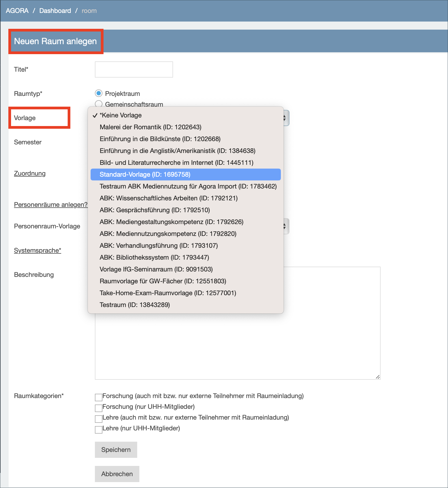Viewport: 448px width, 488px height.
Task: Check Forschung with externe Teilnehmer
Action: point(99,397)
